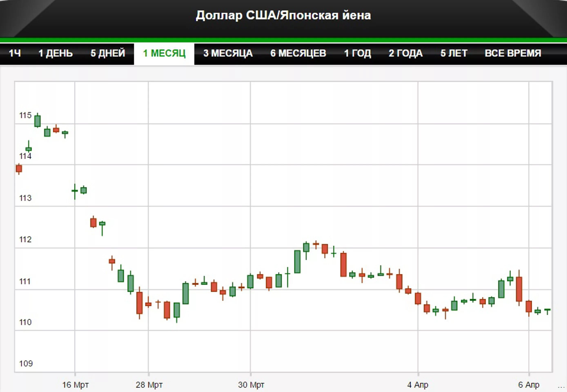Switch to the 1 ДЕНЬ tab
567x392 pixels.
tap(56, 53)
